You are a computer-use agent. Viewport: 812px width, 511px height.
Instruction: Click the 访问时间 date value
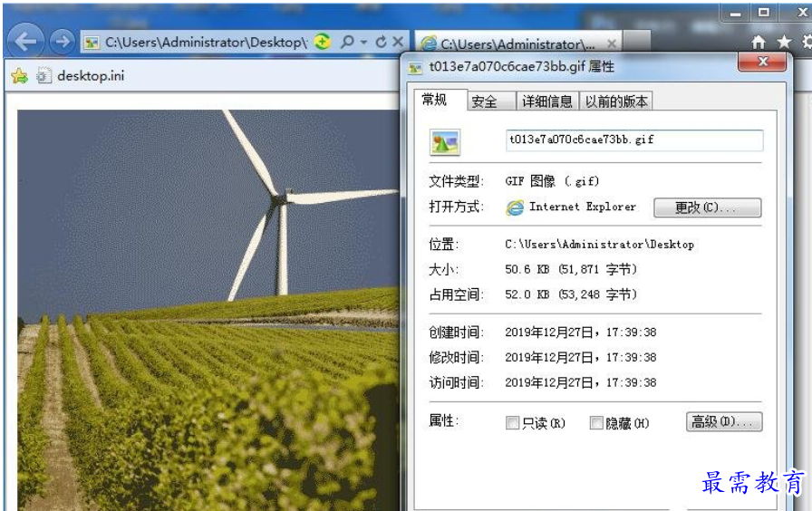pyautogui.click(x=581, y=382)
